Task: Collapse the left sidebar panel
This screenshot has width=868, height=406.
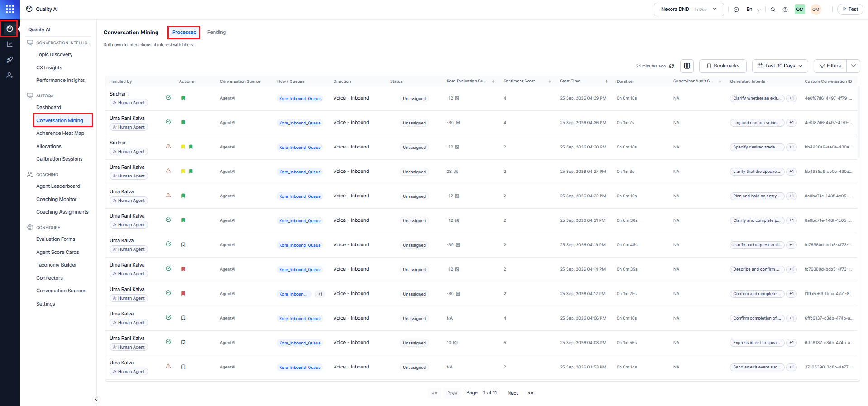Action: click(96, 399)
